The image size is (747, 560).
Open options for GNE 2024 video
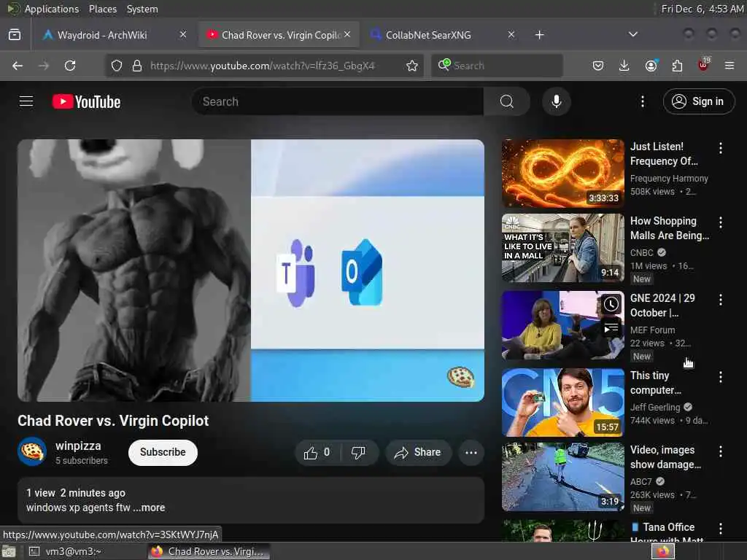[720, 300]
